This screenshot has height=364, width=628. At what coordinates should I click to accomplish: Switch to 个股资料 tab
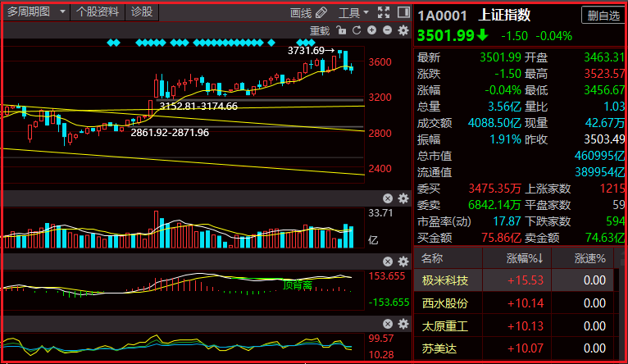98,12
